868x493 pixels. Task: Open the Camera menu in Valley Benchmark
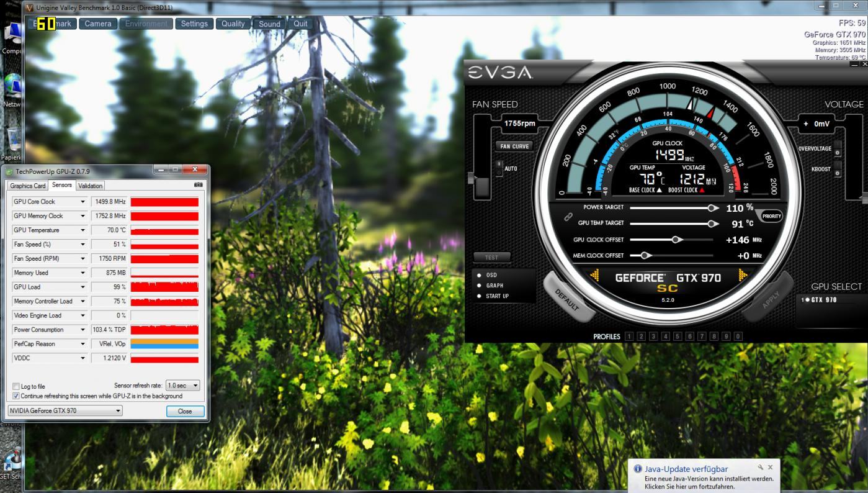[98, 24]
